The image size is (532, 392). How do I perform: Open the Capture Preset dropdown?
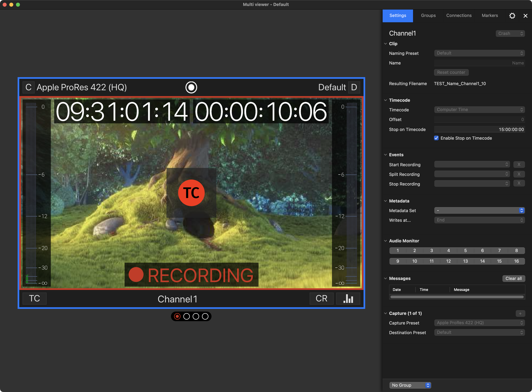479,323
